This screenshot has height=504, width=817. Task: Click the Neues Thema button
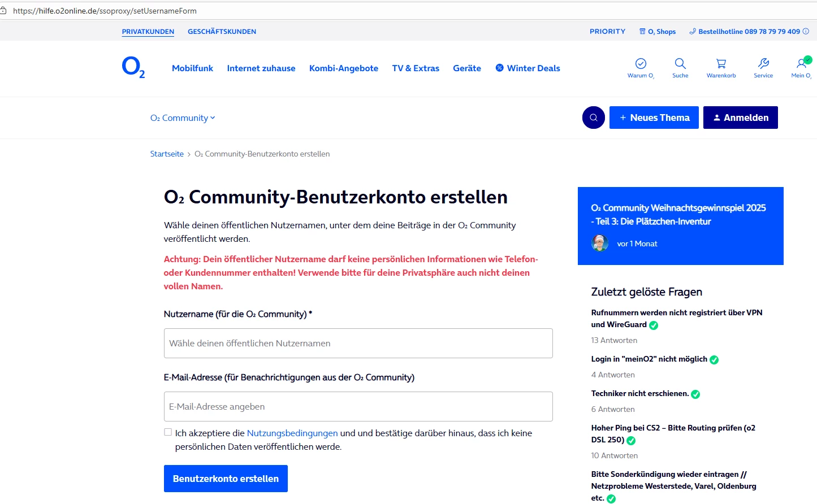(654, 118)
